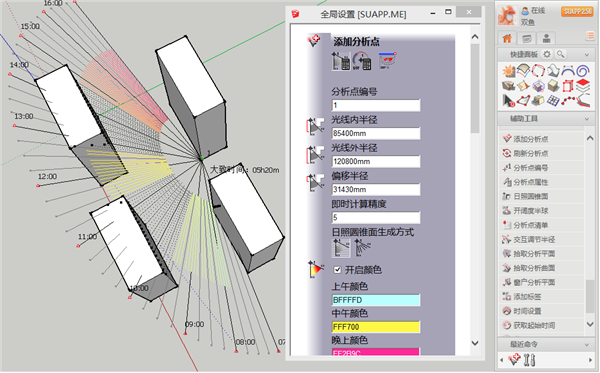Collapse the 最近命令 section
This screenshot has height=373, width=600.
[x=586, y=345]
